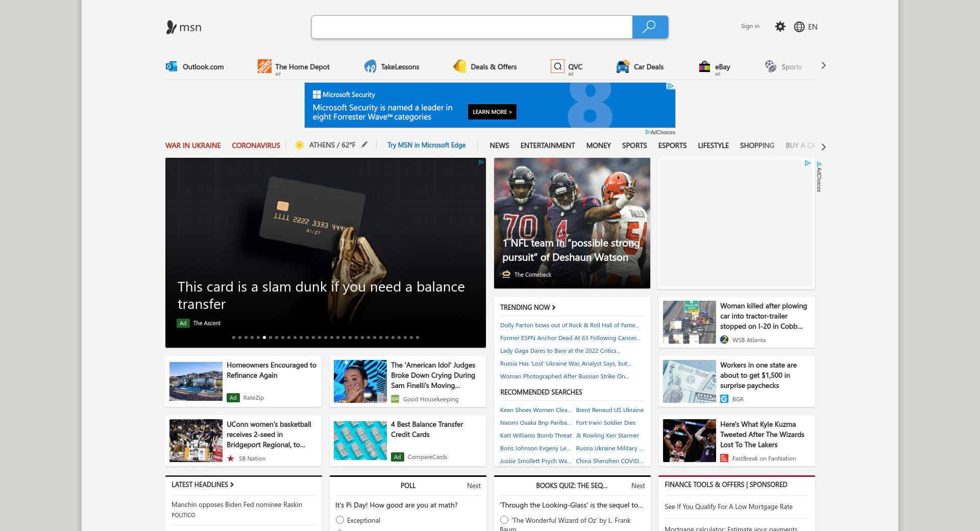The height and width of the screenshot is (531, 980).
Task: Click the globe language icon
Action: tap(799, 27)
